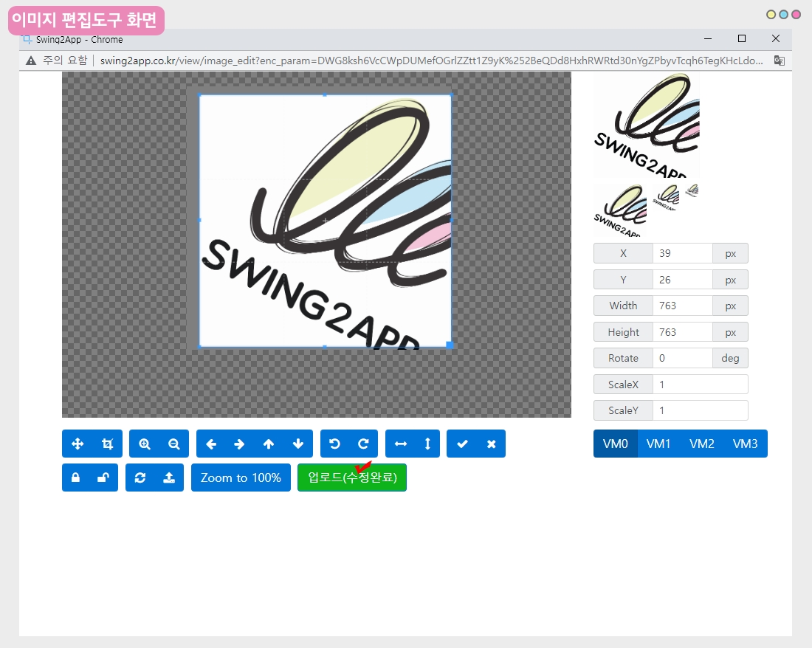The width and height of the screenshot is (812, 648).
Task: Click the "px" unit beside Height
Action: pyautogui.click(x=730, y=332)
